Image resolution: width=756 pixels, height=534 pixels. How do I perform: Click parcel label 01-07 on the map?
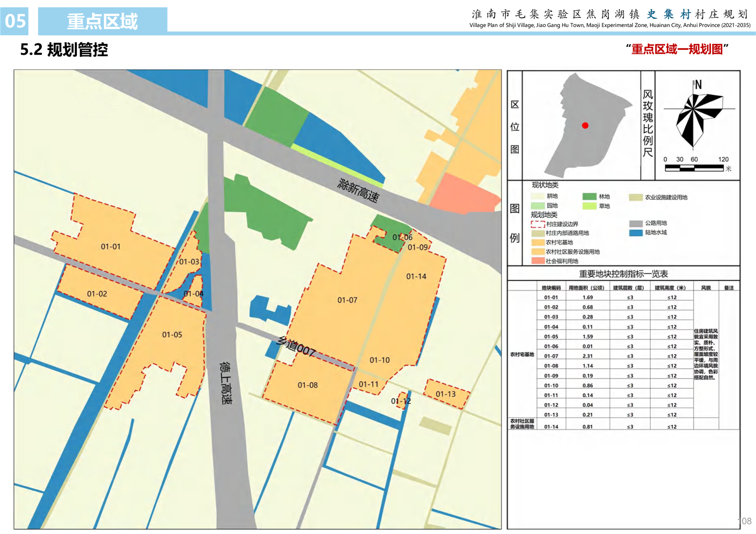point(347,300)
